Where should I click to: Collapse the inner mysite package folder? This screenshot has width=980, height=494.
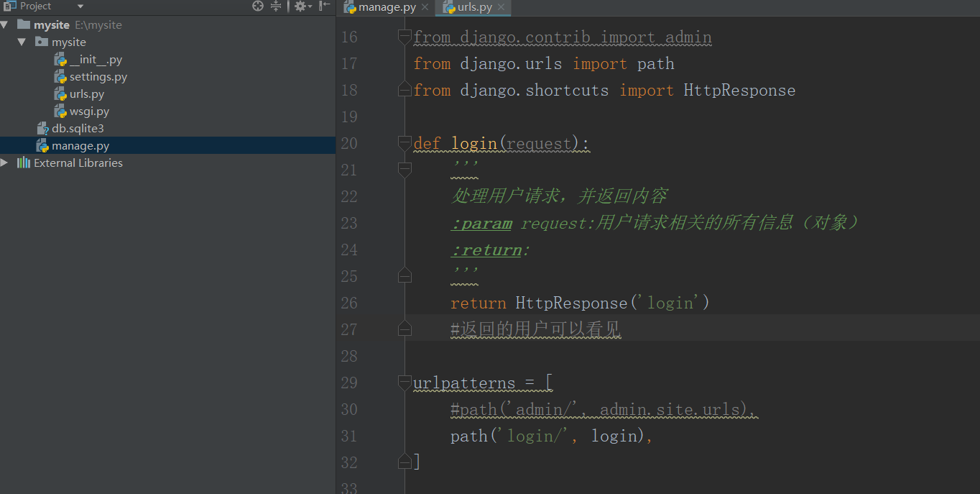point(22,42)
